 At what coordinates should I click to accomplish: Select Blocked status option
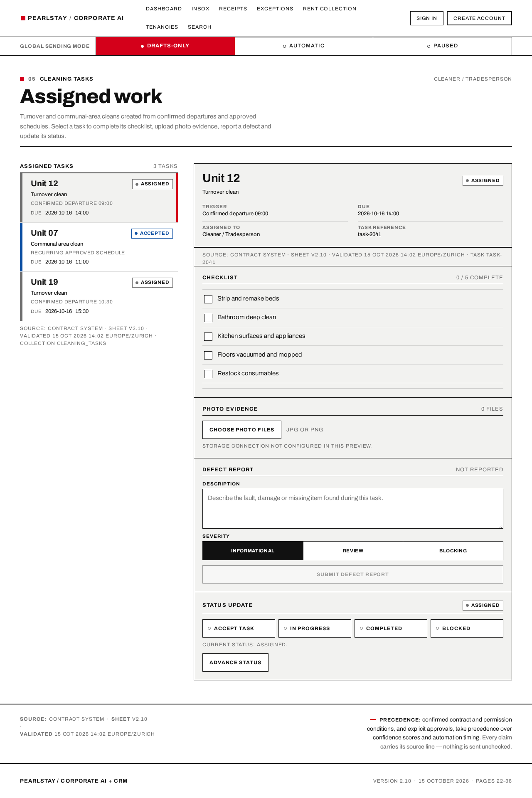coord(467,628)
